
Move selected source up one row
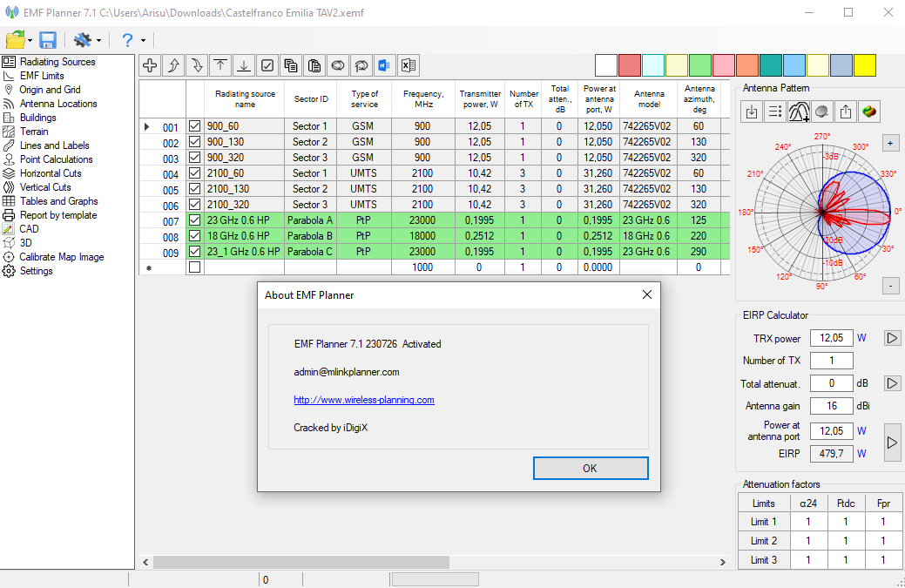(173, 66)
